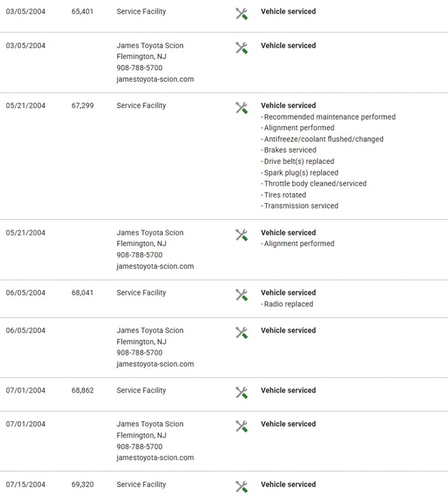
Task: Click the wrench icon for 07/01/2004 James Toyota entry
Action: (x=241, y=426)
